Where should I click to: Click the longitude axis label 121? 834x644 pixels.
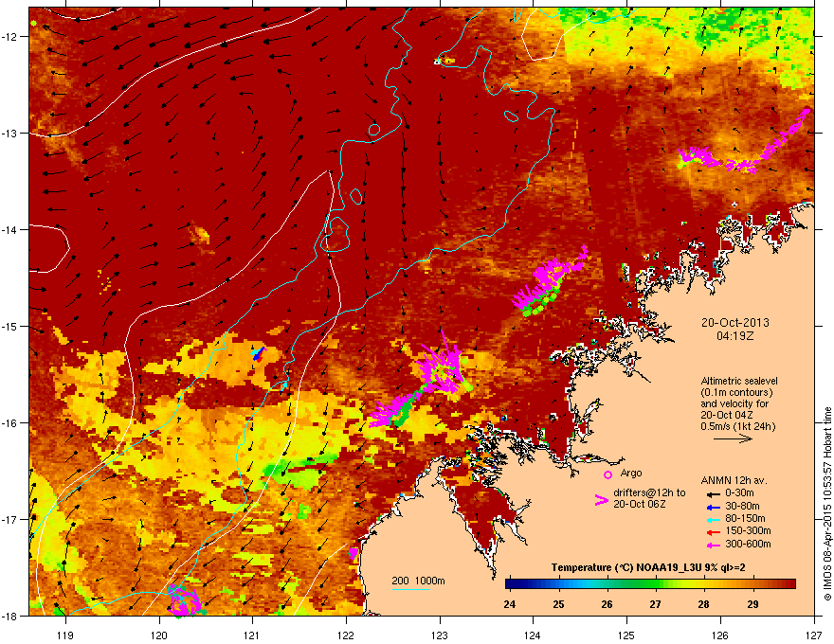point(252,635)
